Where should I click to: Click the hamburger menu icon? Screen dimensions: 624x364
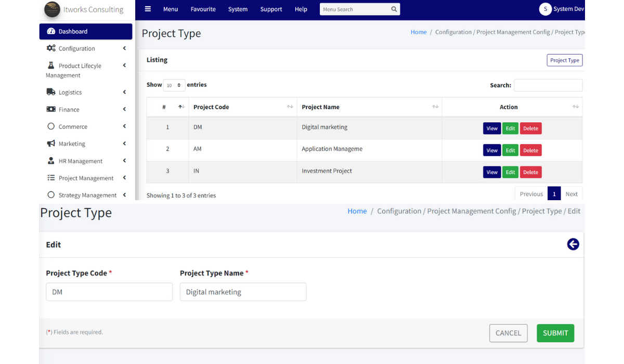click(148, 9)
